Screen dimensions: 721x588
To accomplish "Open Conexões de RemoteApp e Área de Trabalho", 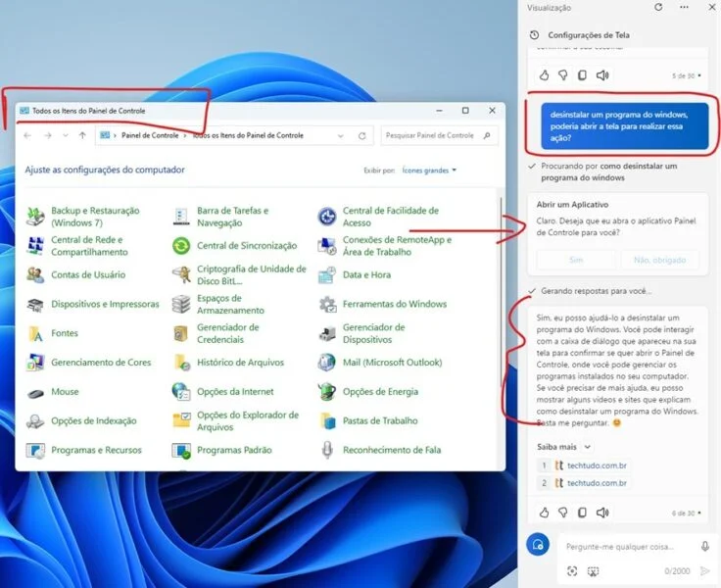I will pos(385,246).
